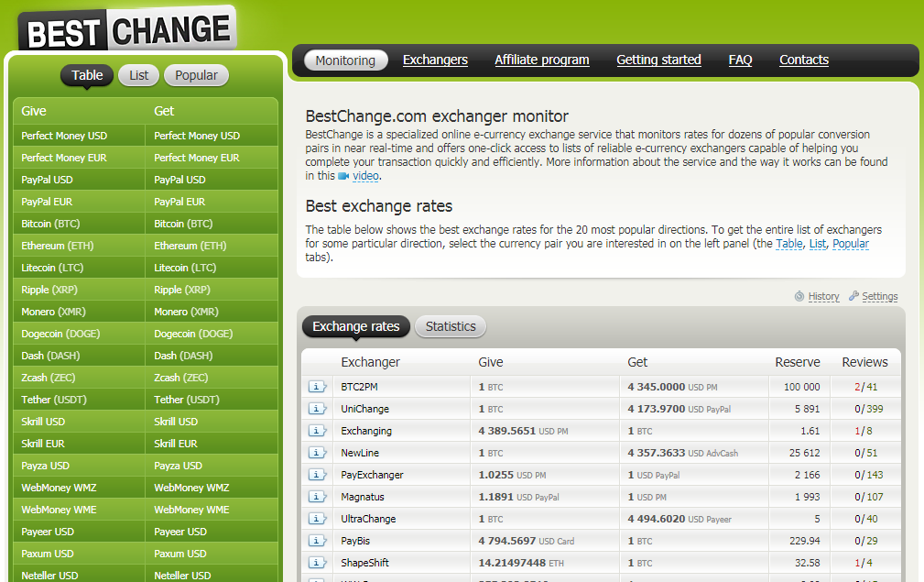Switch to the Popular tab
Screen dimensions: 924x582
(196, 75)
